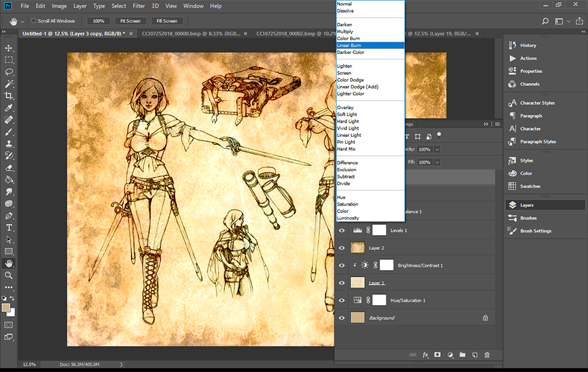The width and height of the screenshot is (588, 372).
Task: Select the Lasso tool
Action: (x=9, y=72)
